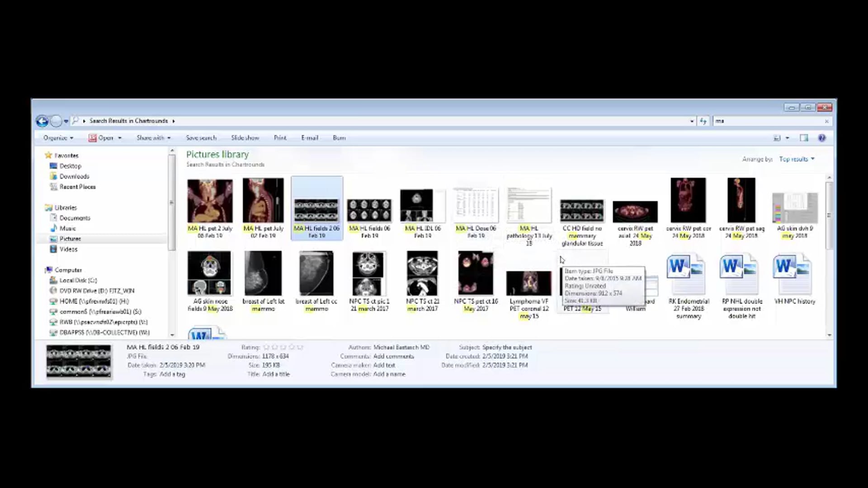Click Save search in the toolbar

(x=201, y=138)
